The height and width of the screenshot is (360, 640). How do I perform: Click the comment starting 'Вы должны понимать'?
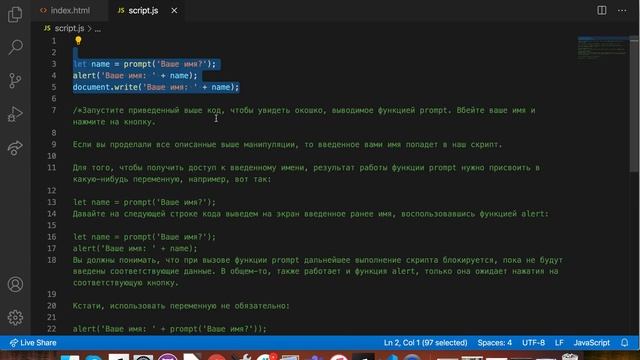[318, 271]
